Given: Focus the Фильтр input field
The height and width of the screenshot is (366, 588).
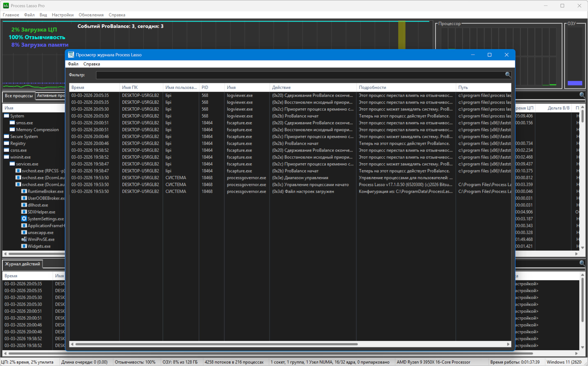Looking at the screenshot, I should (300, 75).
